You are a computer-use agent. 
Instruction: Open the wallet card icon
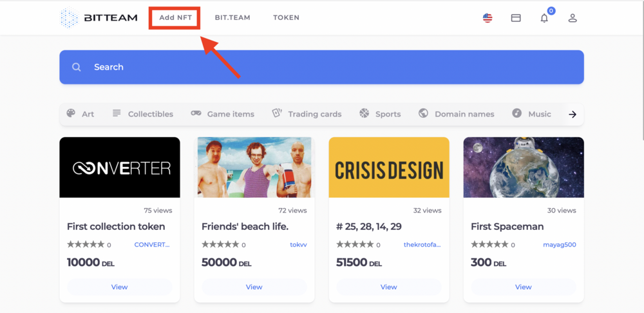pyautogui.click(x=516, y=18)
